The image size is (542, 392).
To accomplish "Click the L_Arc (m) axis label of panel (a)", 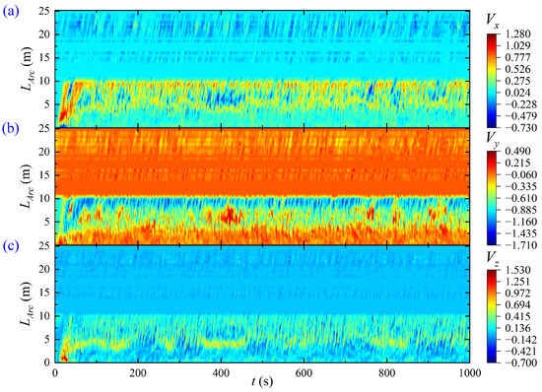I will point(28,69).
